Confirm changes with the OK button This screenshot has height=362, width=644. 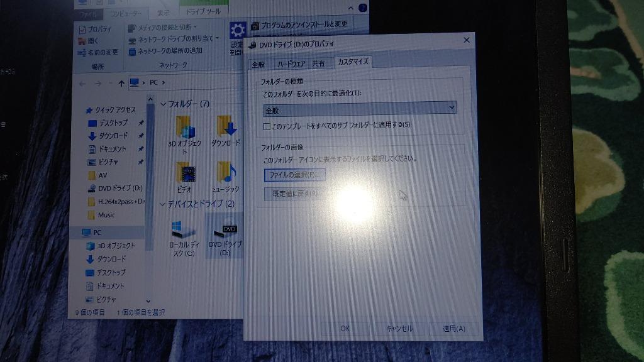coord(345,327)
